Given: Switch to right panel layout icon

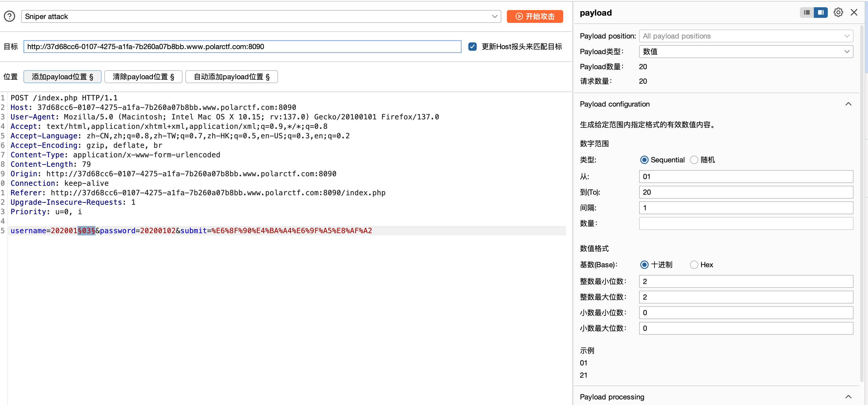Looking at the screenshot, I should (821, 13).
